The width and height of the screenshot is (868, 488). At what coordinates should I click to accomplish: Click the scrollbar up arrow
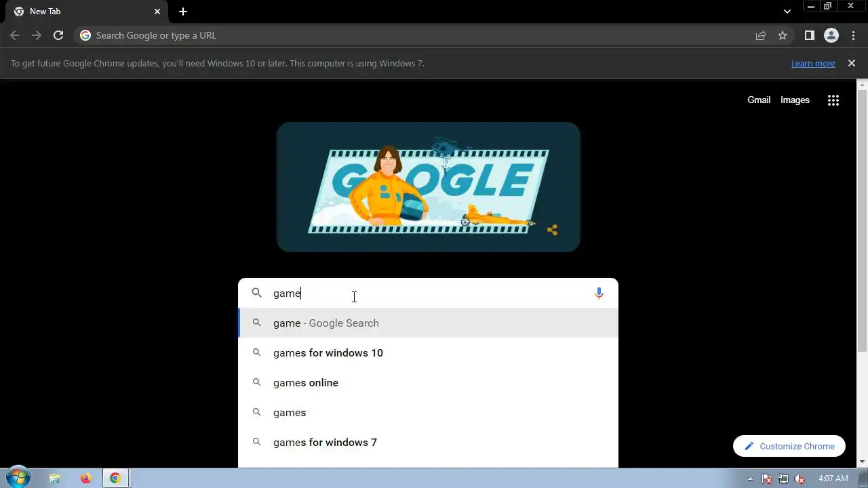862,84
